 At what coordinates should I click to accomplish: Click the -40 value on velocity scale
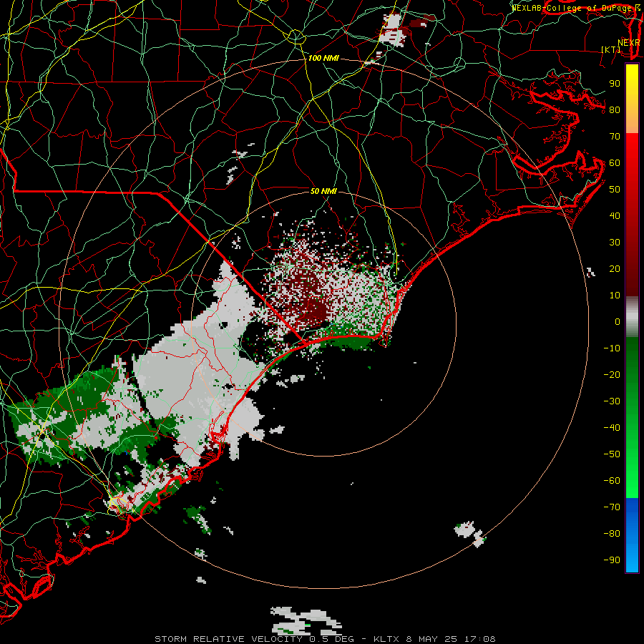pos(612,428)
